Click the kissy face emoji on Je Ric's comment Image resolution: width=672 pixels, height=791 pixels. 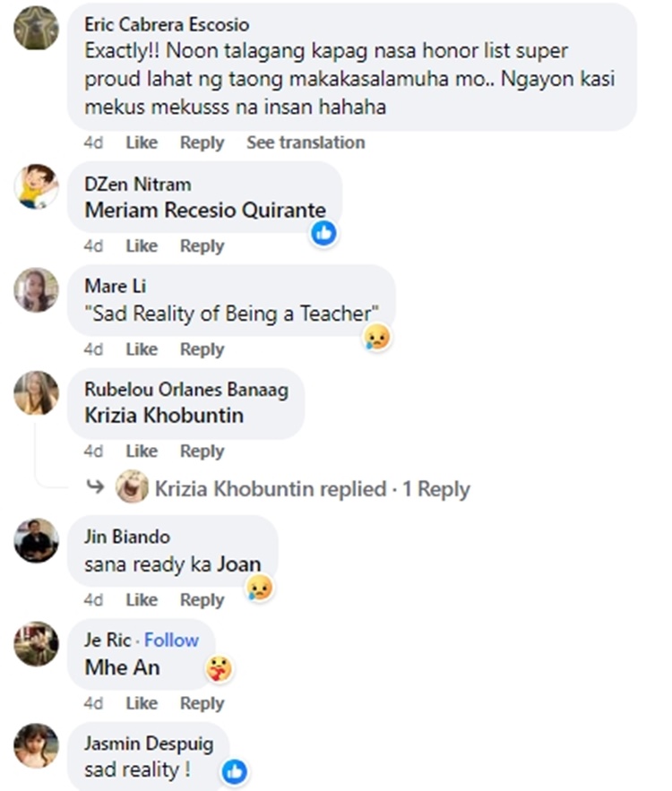click(223, 666)
